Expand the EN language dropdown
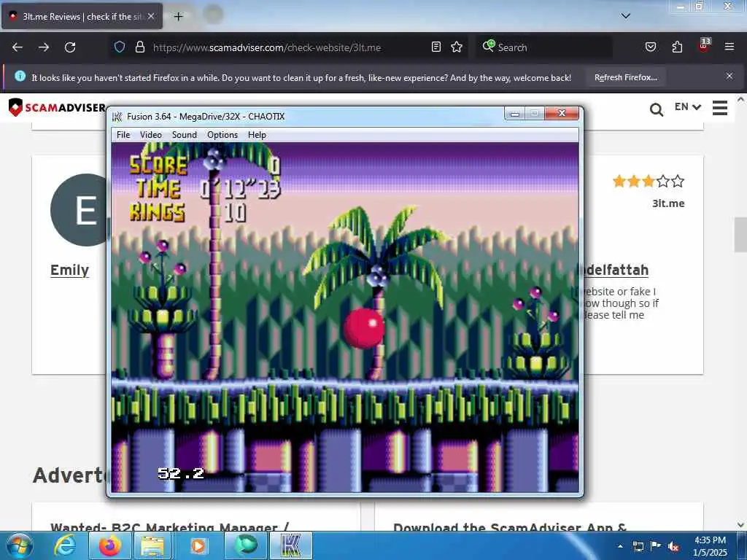 tap(687, 106)
